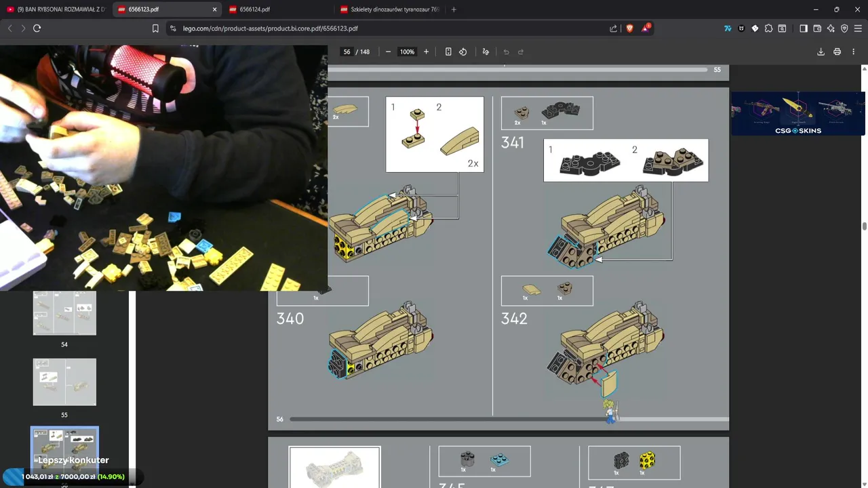Click step number 341 in the instructions
868x488 pixels.
513,143
